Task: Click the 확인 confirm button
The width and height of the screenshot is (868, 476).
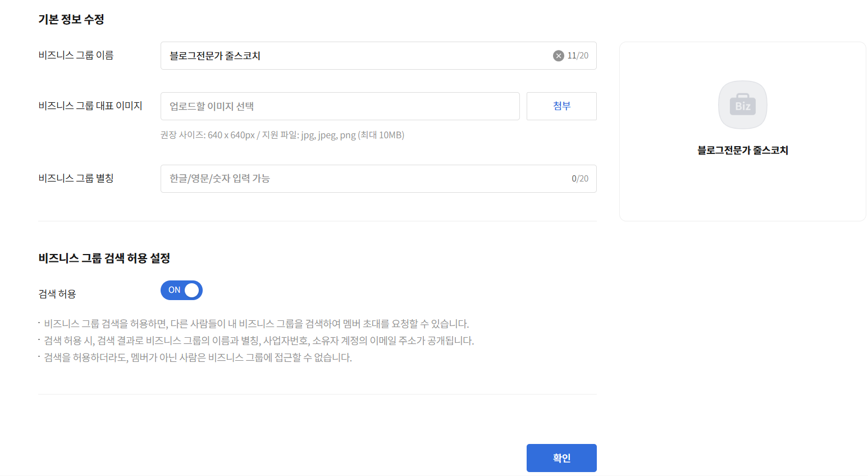Action: tap(561, 458)
